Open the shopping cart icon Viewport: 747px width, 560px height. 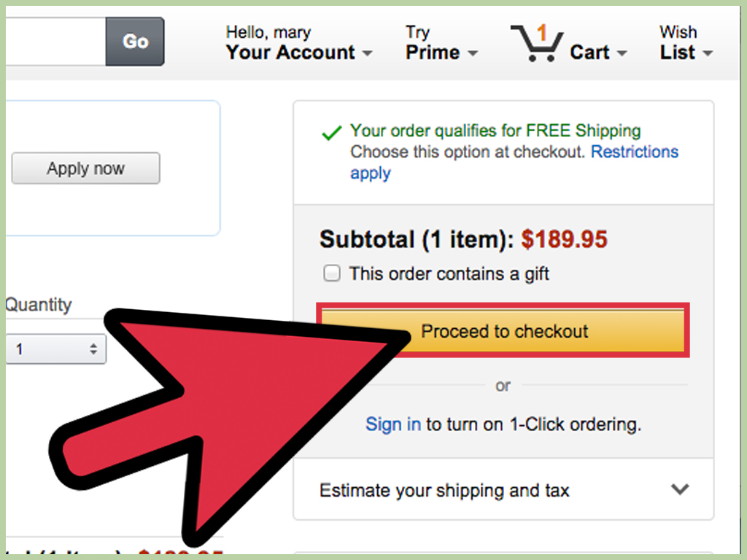coord(538,44)
